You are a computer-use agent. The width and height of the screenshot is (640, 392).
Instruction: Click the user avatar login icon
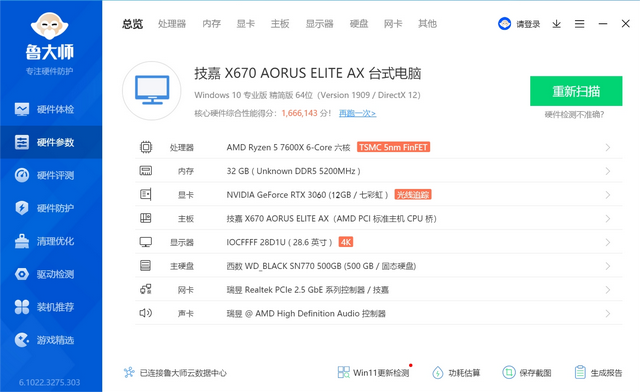point(504,24)
